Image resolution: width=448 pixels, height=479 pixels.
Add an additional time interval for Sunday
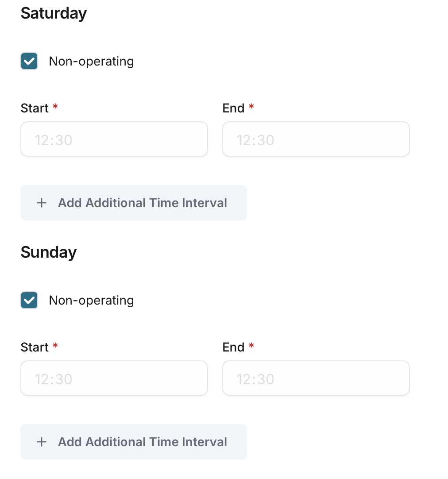click(x=134, y=442)
